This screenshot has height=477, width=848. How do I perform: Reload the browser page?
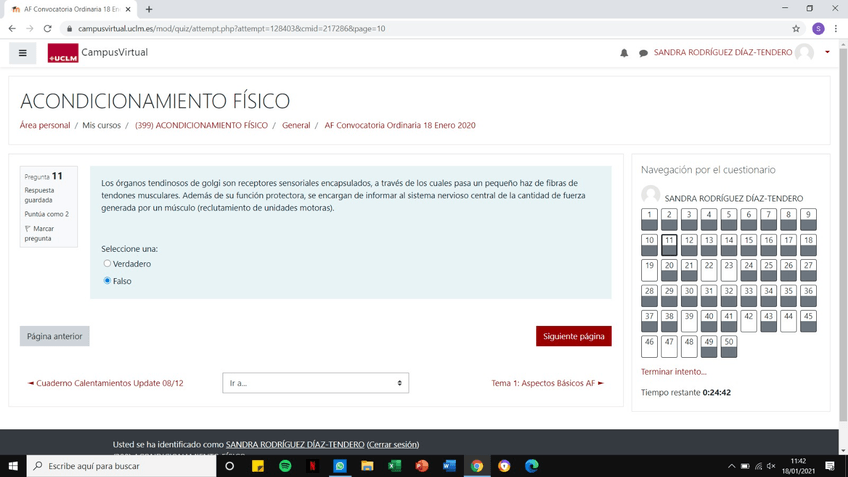[x=48, y=29]
